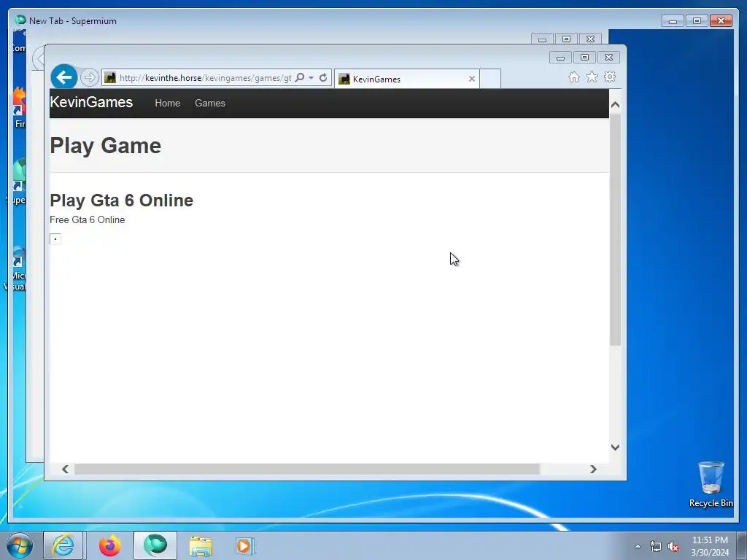Click the muted volume tray icon
Image resolution: width=747 pixels, height=560 pixels.
673,546
